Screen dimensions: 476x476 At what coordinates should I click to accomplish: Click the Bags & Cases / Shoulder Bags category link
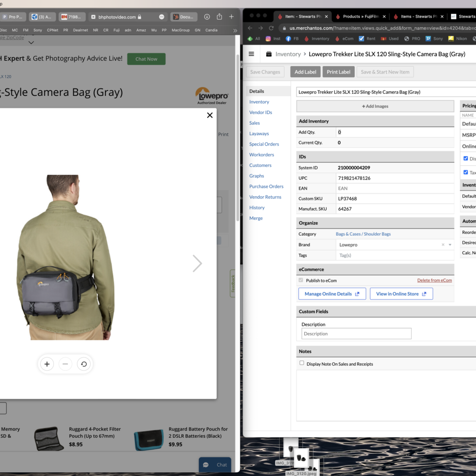pyautogui.click(x=363, y=234)
